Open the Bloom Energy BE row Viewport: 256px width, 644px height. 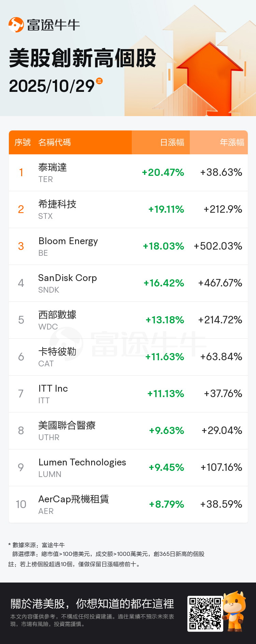coord(128,247)
